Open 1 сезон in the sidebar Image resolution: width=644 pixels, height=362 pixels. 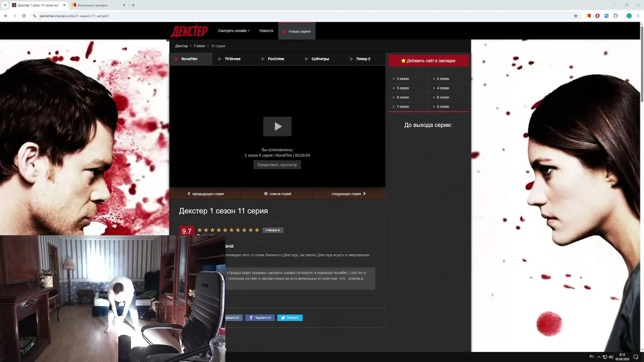click(402, 79)
